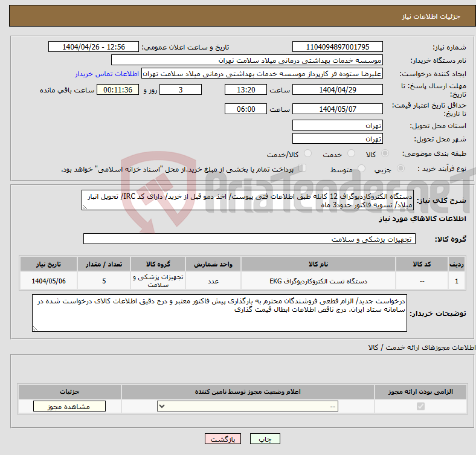Click the general need description textbox
Viewport: 476px width, 455px height.
click(248, 200)
